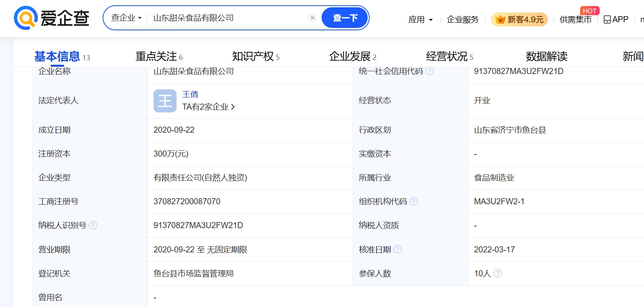Click the 王 avatar of legal representative

(165, 101)
